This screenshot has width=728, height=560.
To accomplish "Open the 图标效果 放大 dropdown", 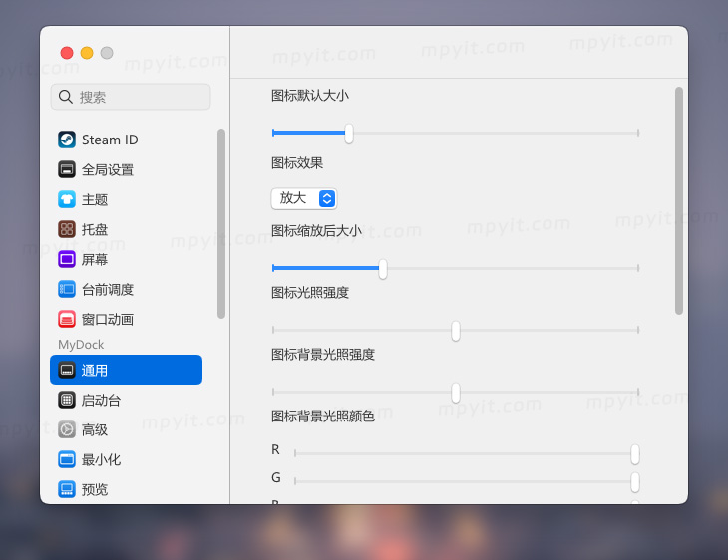I will click(304, 198).
